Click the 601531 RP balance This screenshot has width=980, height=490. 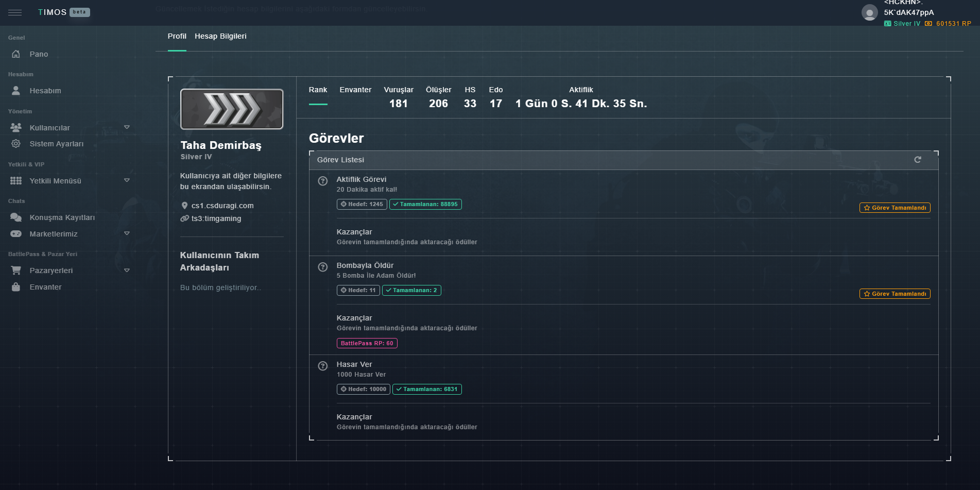(948, 24)
